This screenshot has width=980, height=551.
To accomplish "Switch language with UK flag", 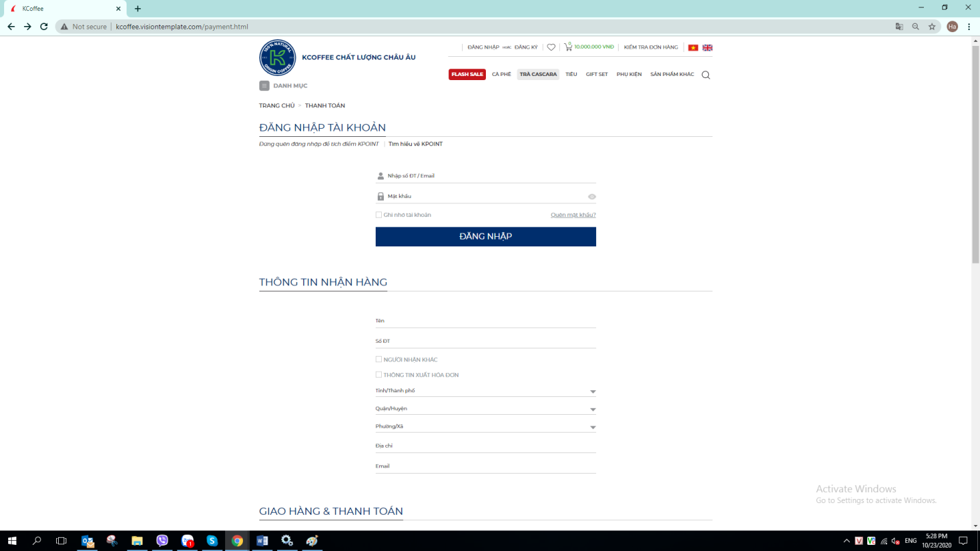I will [708, 48].
